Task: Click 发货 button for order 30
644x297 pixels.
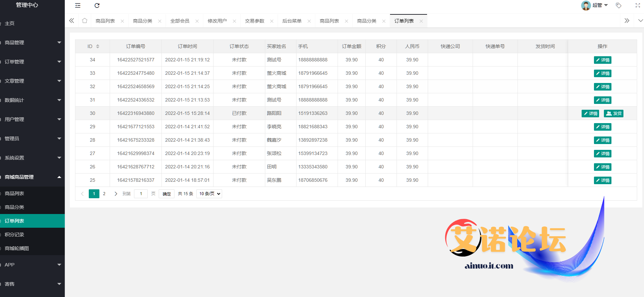Action: [613, 114]
